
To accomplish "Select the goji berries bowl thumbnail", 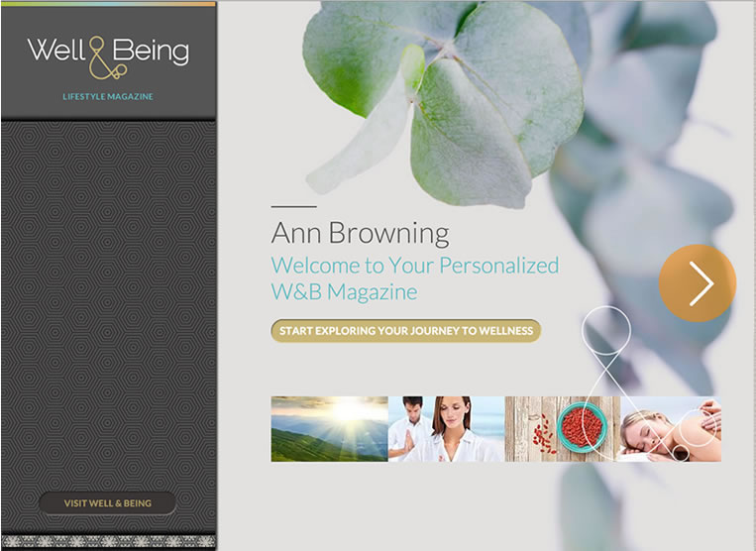I will tap(563, 429).
